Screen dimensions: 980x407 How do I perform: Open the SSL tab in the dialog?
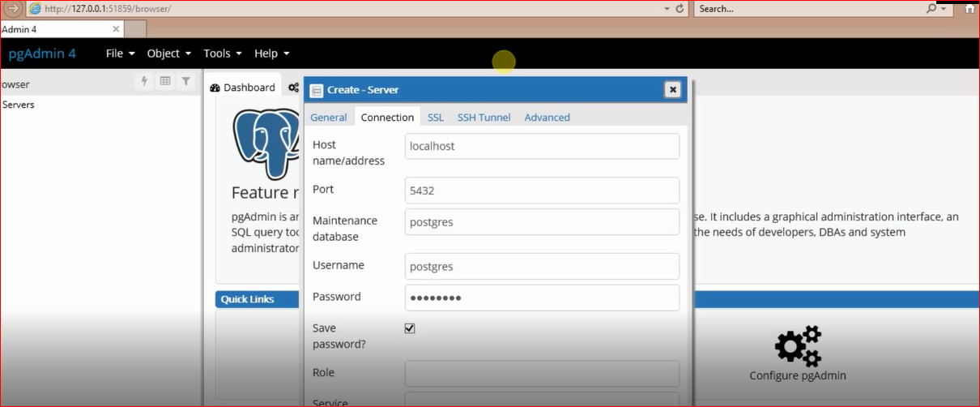point(436,118)
